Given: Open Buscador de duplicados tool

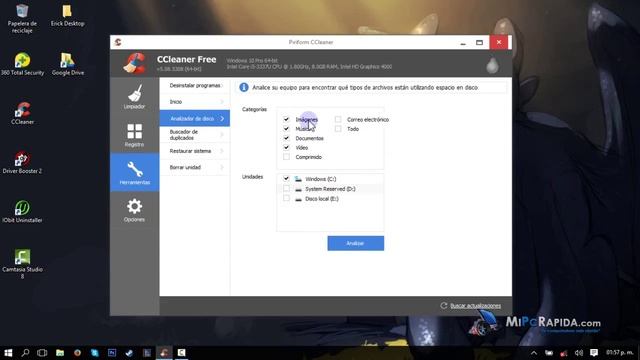Looking at the screenshot, I should pos(195,135).
